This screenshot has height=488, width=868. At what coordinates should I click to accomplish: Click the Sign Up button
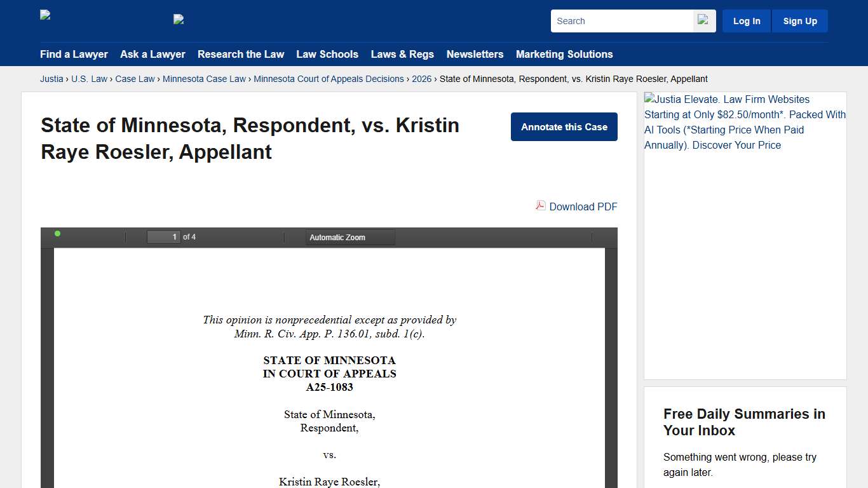pos(799,20)
